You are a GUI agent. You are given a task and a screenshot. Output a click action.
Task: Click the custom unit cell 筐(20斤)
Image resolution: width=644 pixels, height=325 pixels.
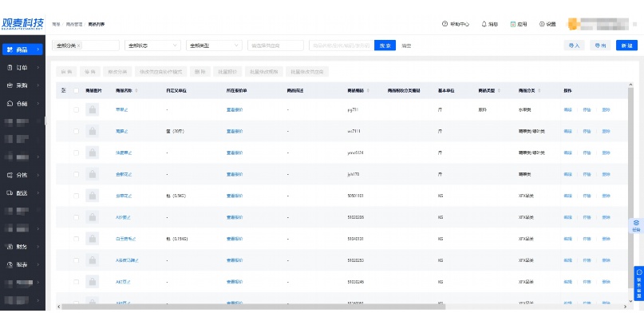point(176,132)
